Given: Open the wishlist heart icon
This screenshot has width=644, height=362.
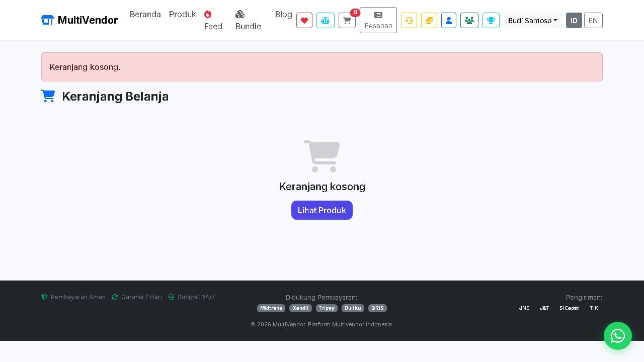Looking at the screenshot, I should (x=304, y=21).
